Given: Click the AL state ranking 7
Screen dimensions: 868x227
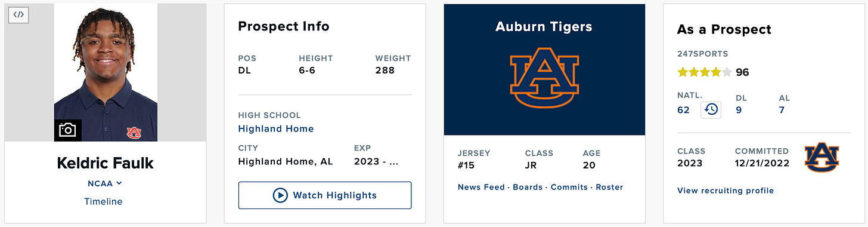Looking at the screenshot, I should (782, 110).
